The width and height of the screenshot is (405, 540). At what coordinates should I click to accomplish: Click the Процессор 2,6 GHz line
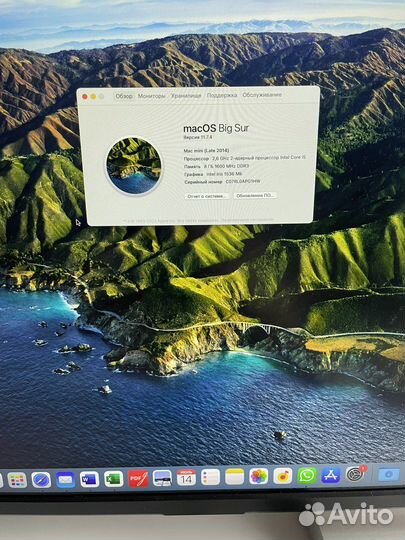(245, 158)
